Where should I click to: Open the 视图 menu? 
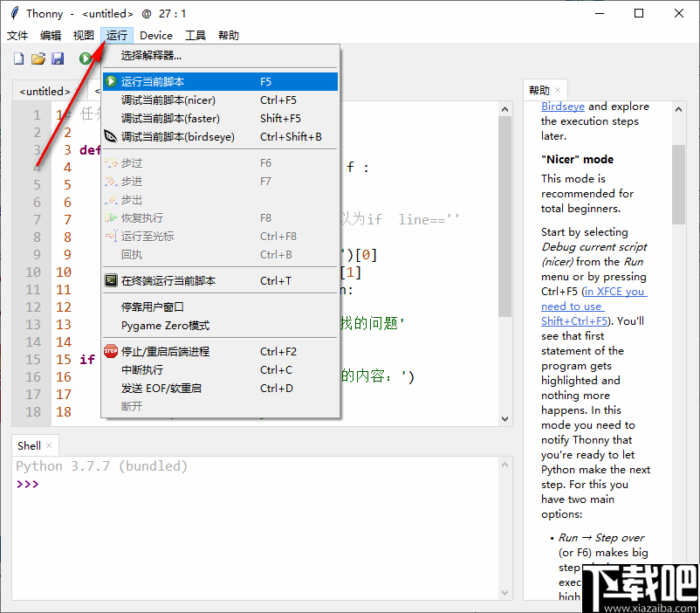(x=84, y=35)
